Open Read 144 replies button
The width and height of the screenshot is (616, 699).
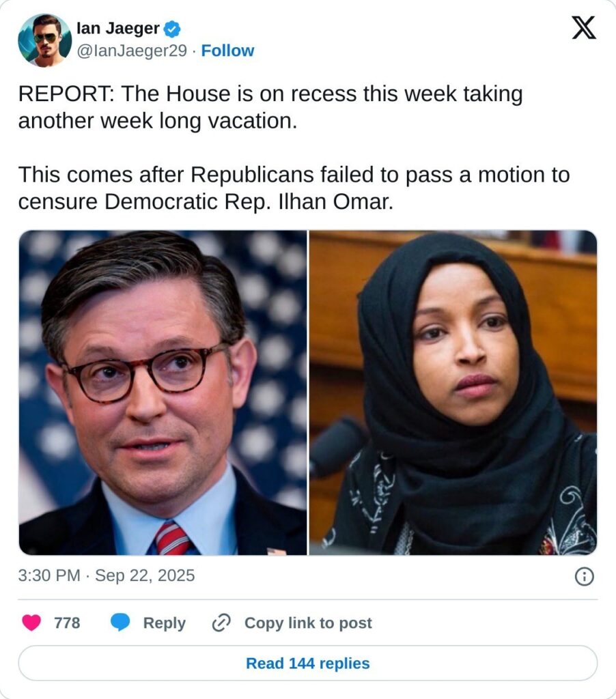click(x=308, y=663)
